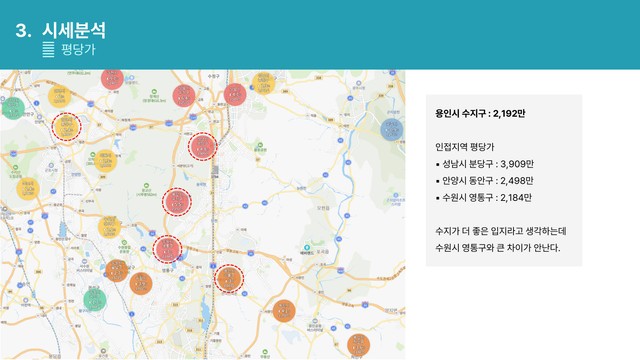640x360 pixels.
Task: Click the line reading 수원시 영통구와 큰 차이가 안난다
Action: point(498,248)
